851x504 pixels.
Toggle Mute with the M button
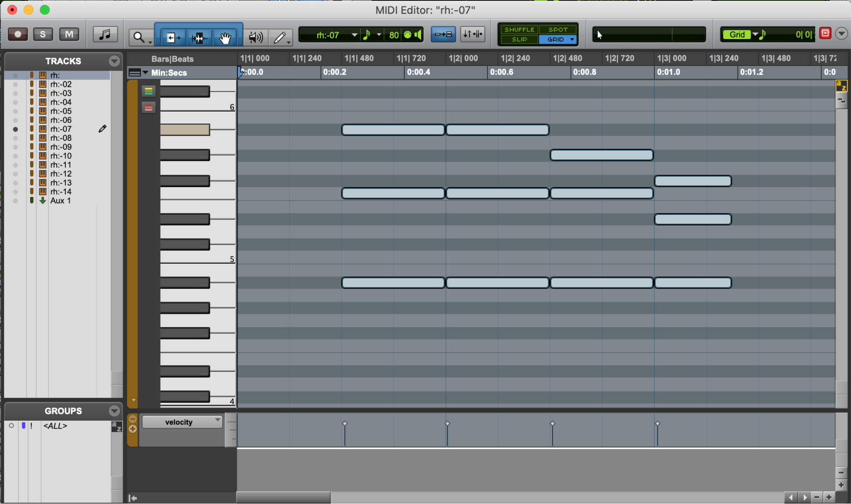tap(69, 34)
